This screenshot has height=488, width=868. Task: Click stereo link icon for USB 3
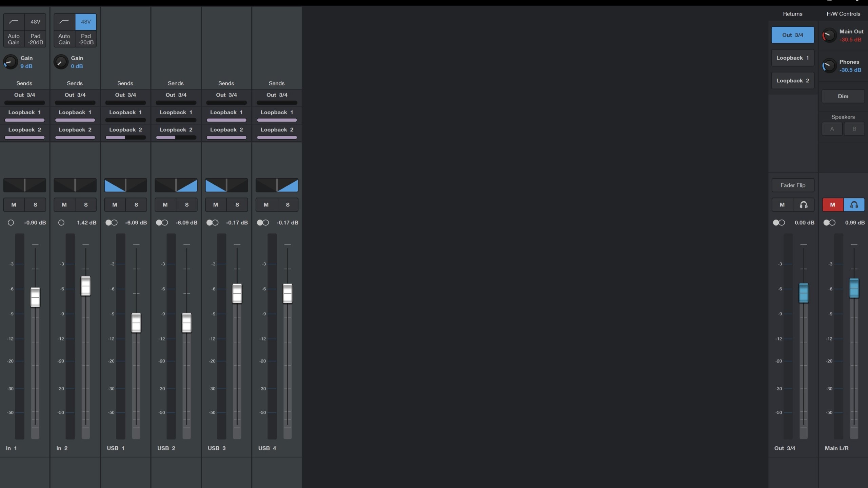(213, 223)
